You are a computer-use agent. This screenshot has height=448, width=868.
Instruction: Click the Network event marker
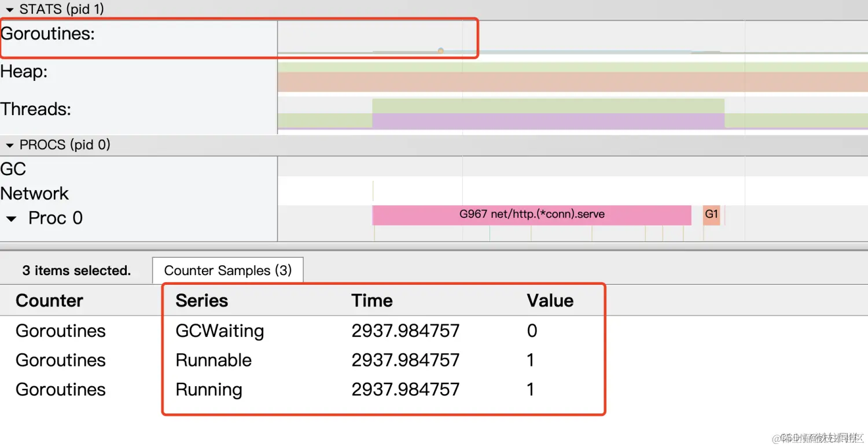(373, 191)
